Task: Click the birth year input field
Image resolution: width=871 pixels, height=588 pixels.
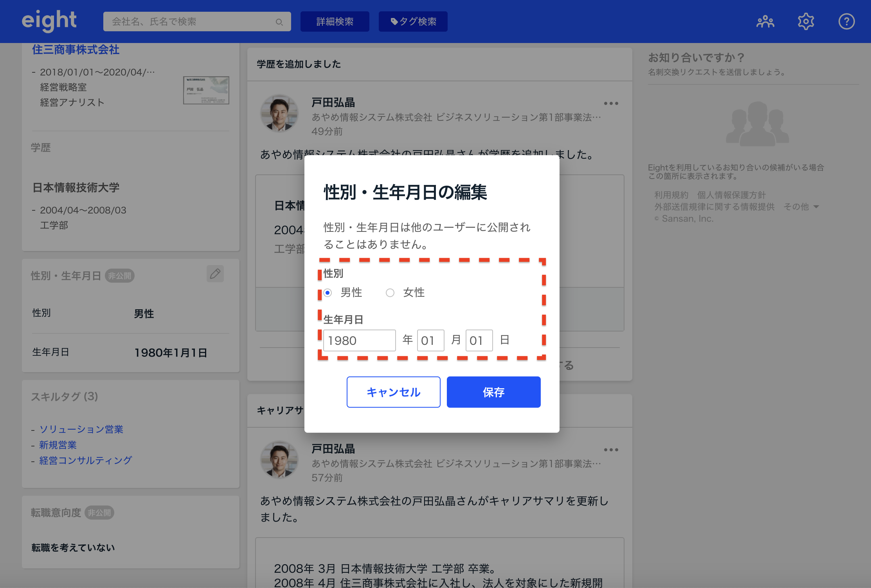Action: [359, 340]
